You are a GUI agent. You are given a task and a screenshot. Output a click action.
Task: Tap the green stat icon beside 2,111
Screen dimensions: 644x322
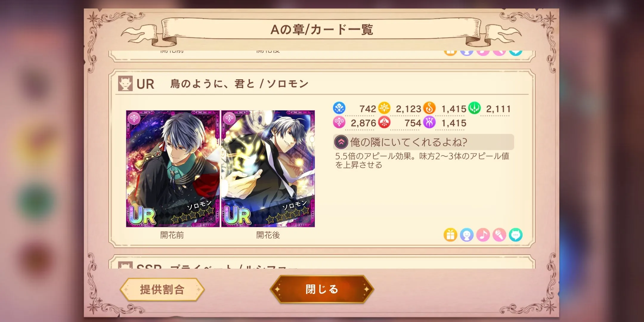[474, 108]
